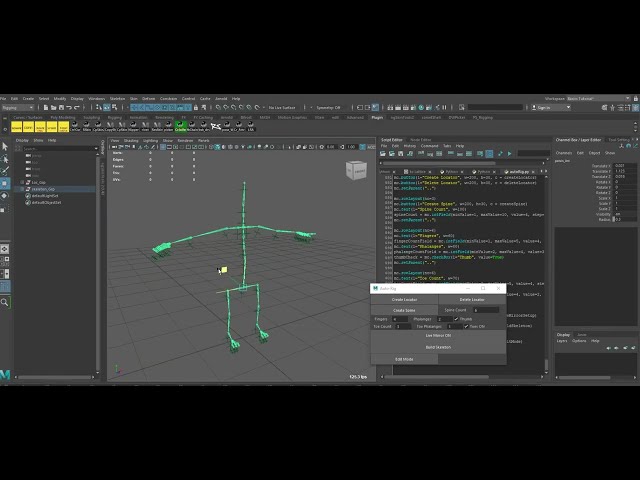Screen dimensions: 640x480
Task: Toggle the Thumb checkbox in Auto Rig
Action: [456, 319]
